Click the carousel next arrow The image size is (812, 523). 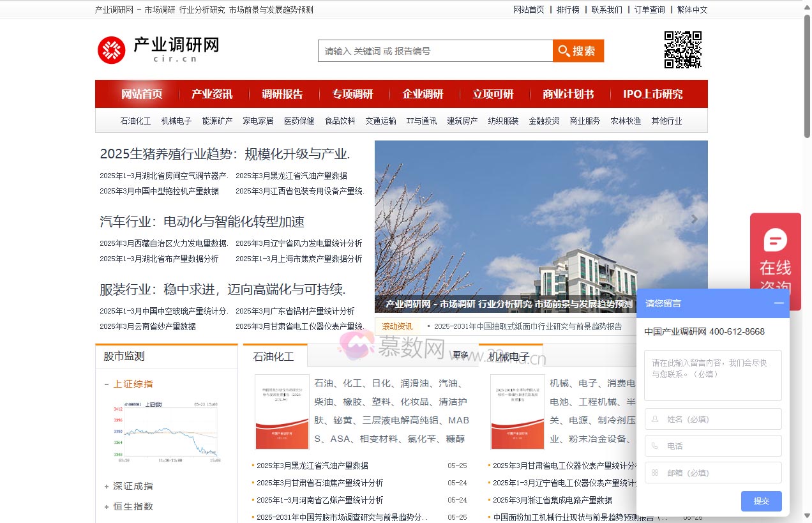pos(694,219)
